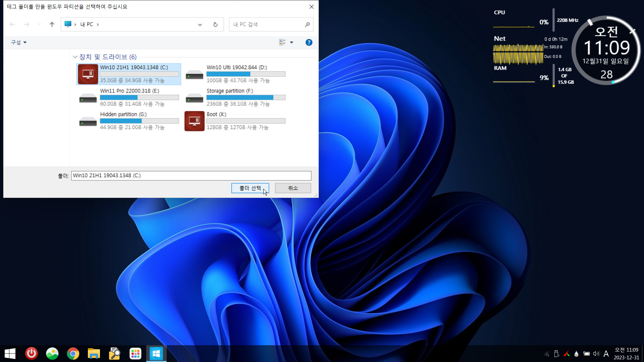Open the view options dropdown arrow
This screenshot has height=362, width=644.
[x=291, y=42]
